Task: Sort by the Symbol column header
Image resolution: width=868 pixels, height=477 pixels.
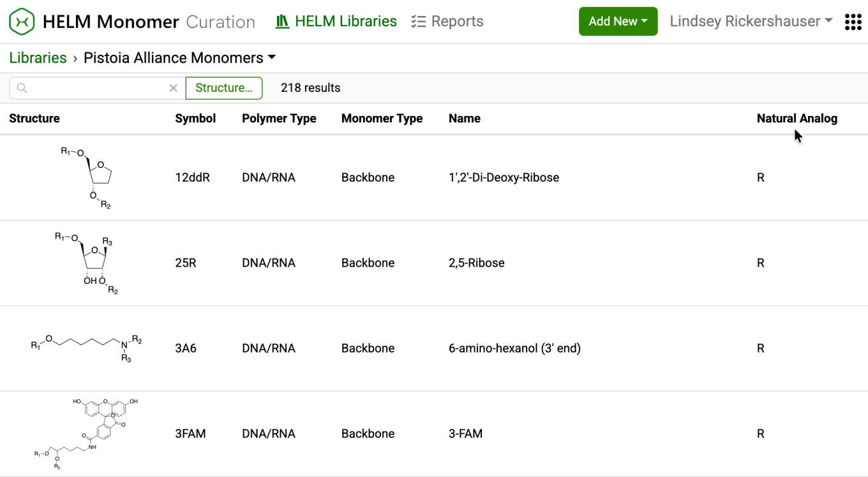Action: (195, 119)
